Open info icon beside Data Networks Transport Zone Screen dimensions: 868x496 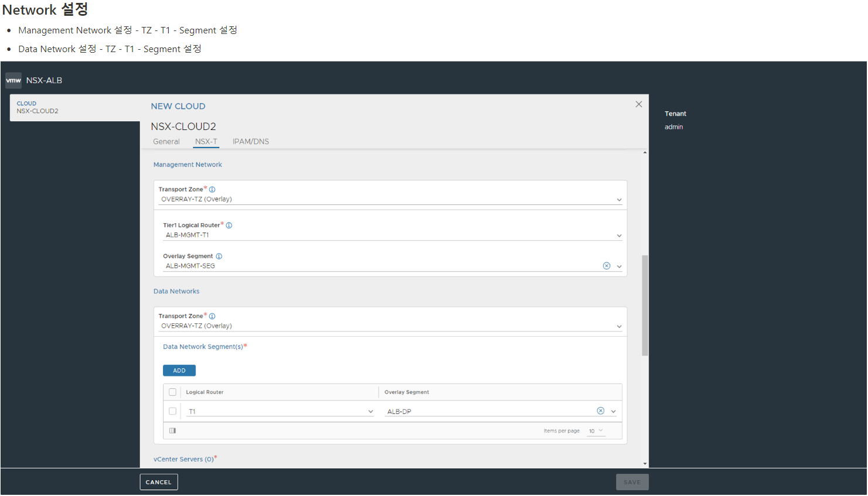(x=212, y=316)
